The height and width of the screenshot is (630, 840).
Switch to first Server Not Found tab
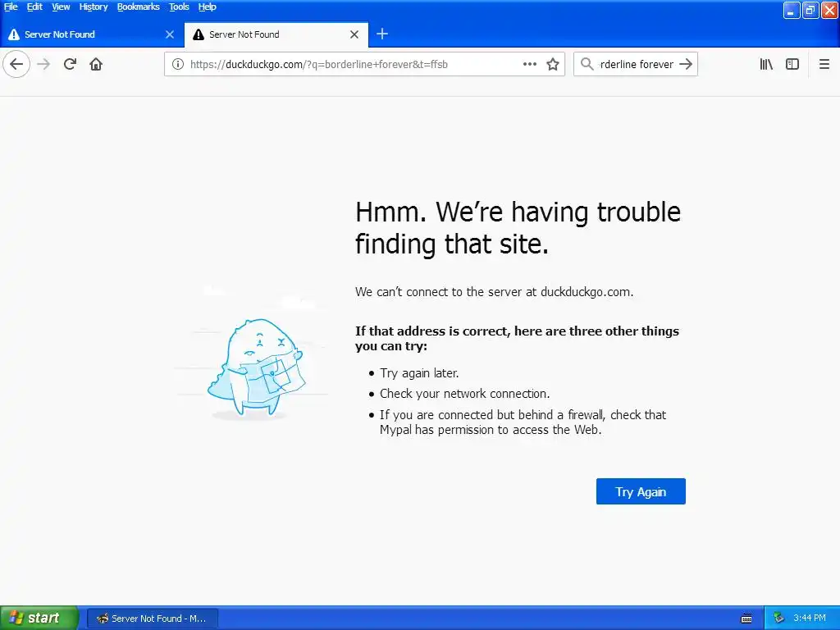click(92, 34)
